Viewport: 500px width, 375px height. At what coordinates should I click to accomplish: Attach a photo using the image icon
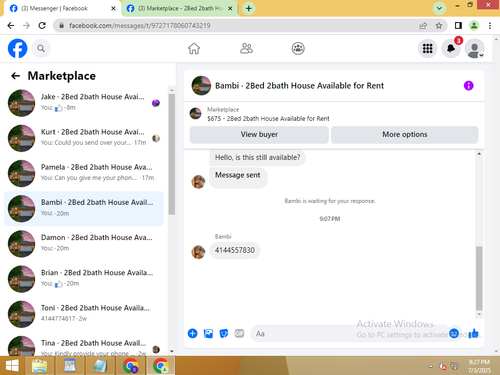[x=208, y=333]
